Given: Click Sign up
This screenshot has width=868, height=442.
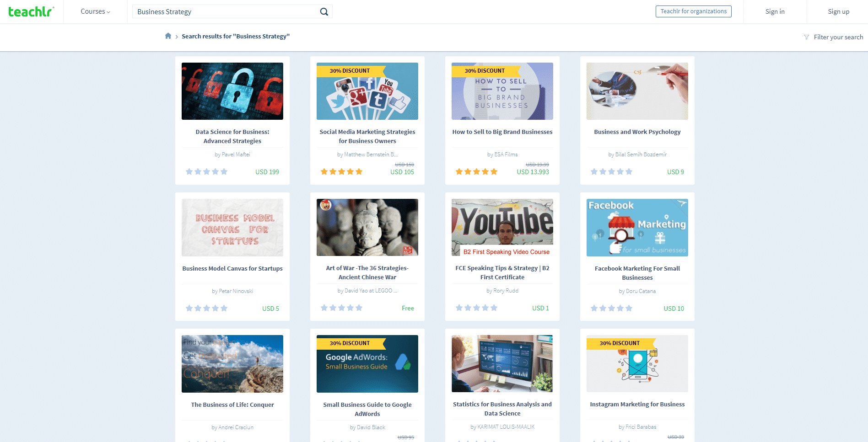Looking at the screenshot, I should (838, 11).
